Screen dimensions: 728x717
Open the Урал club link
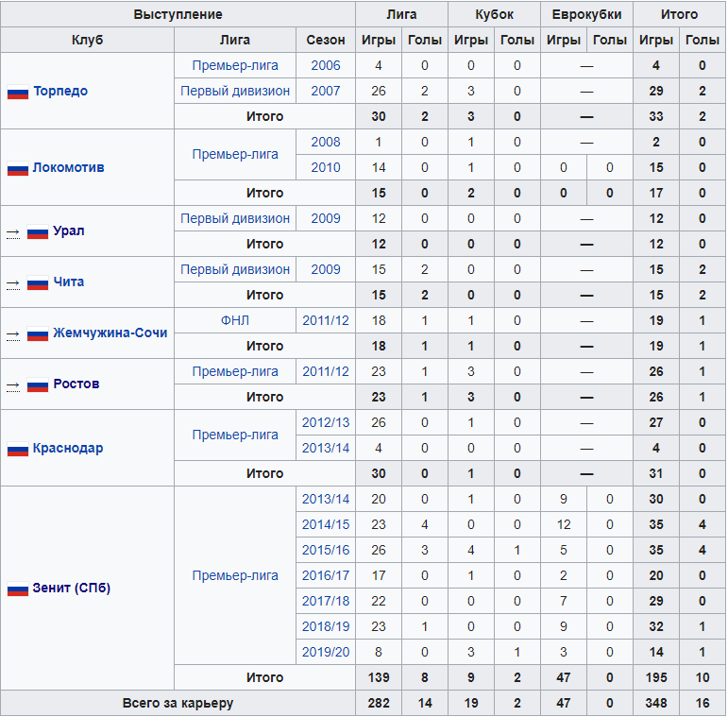click(x=69, y=230)
